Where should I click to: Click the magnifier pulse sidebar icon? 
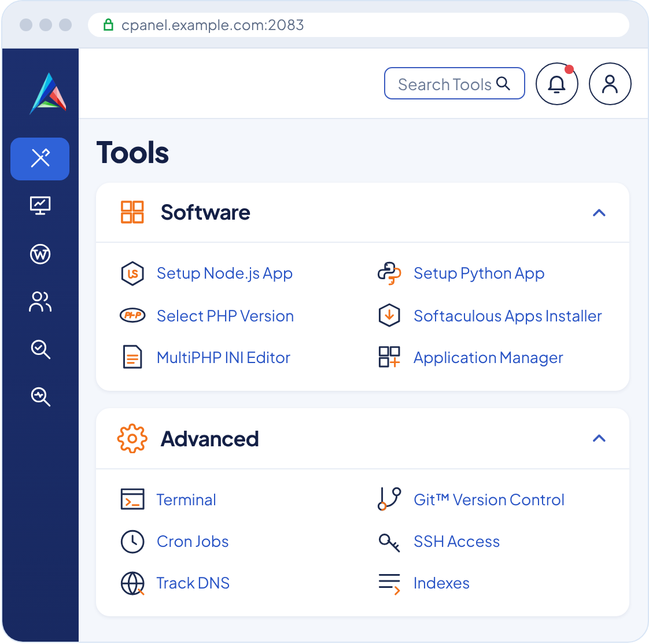coord(40,397)
